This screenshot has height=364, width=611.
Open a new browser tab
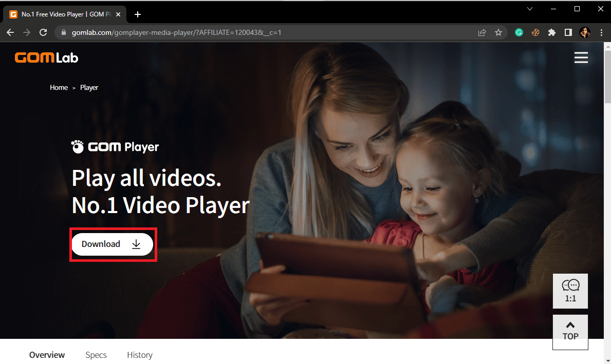138,14
